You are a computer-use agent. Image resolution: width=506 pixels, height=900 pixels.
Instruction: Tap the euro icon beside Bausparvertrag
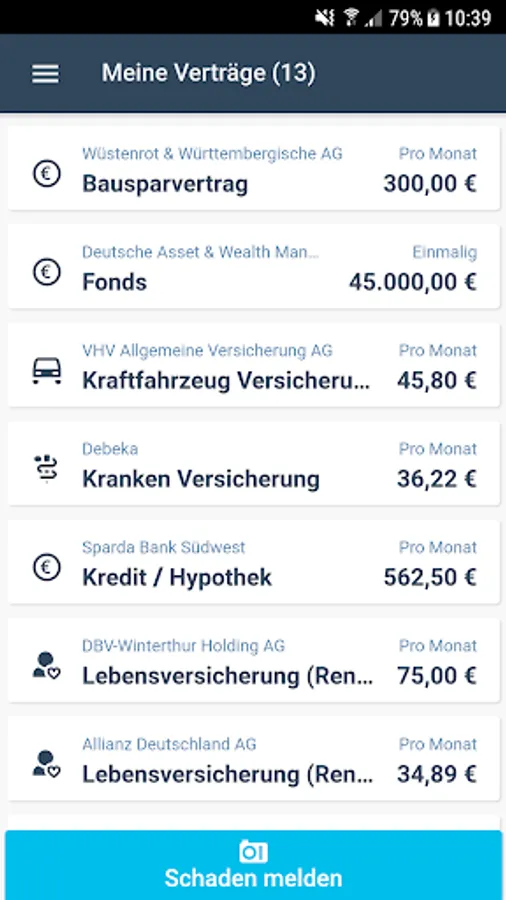tap(46, 173)
